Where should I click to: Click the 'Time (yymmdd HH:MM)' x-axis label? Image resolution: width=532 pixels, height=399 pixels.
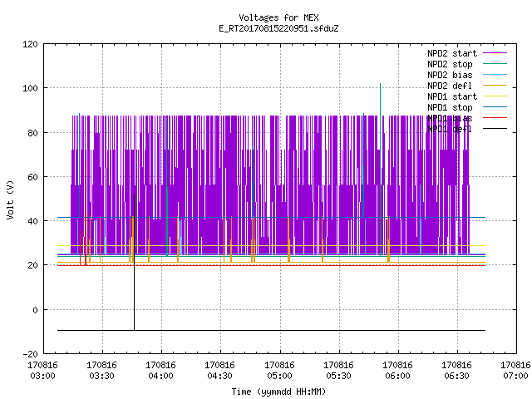point(278,392)
